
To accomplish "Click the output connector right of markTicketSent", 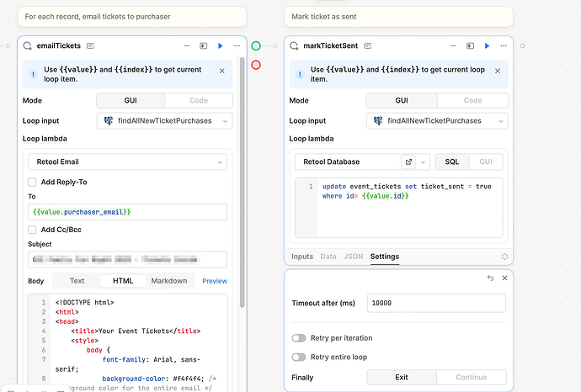I will pos(522,46).
